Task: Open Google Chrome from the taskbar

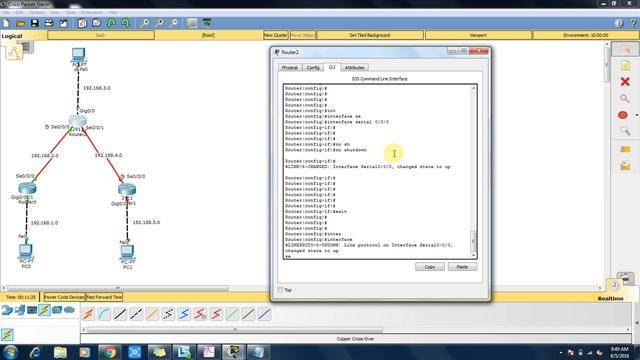Action: pyautogui.click(x=109, y=352)
